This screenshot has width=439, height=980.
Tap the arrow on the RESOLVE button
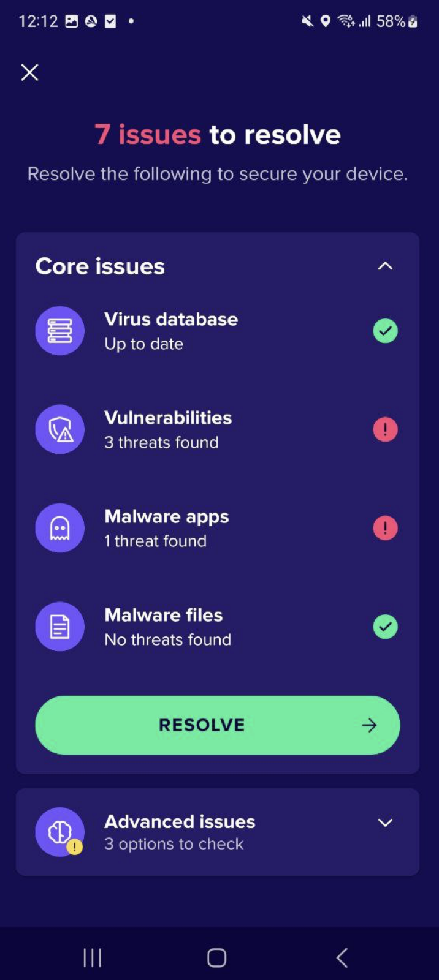coord(369,726)
